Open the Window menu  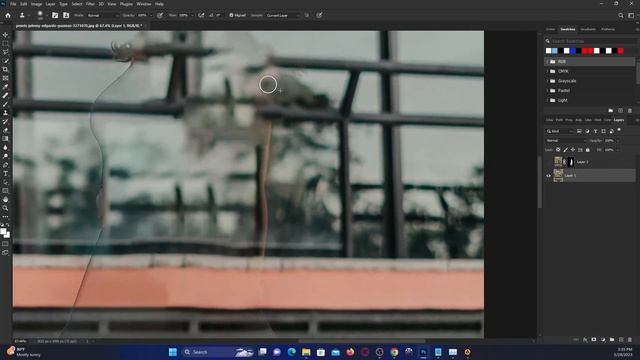pyautogui.click(x=143, y=4)
